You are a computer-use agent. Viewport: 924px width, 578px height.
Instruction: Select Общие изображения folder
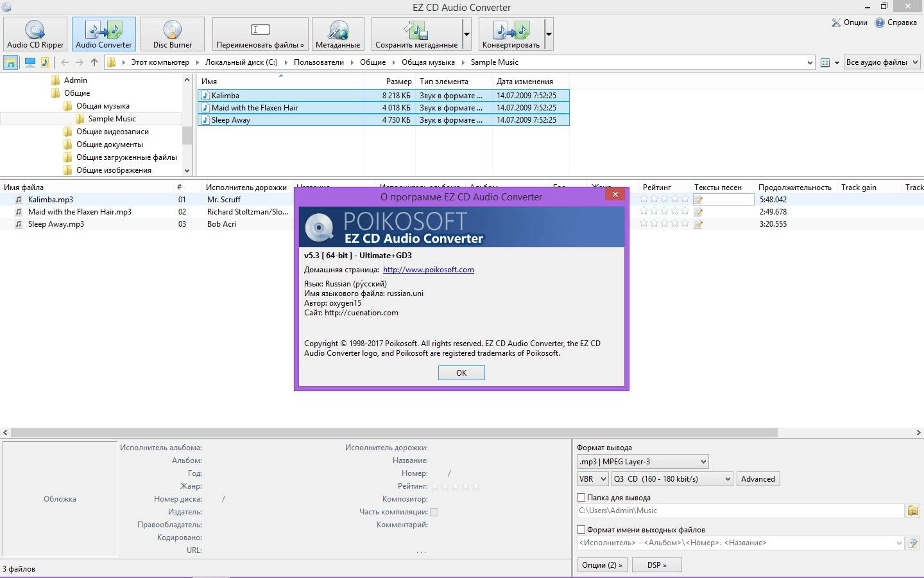(114, 170)
